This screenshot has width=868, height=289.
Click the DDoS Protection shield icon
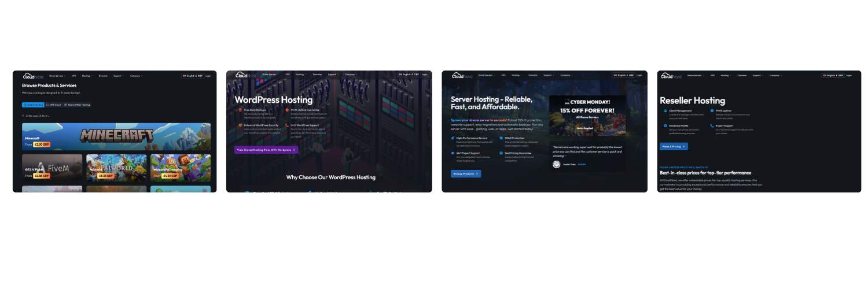pos(501,138)
